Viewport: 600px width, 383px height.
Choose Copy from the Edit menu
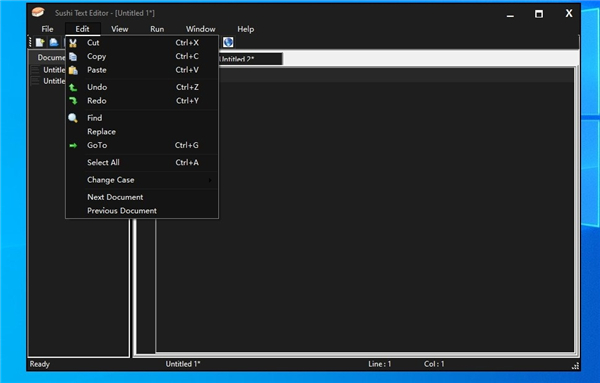pyautogui.click(x=142, y=56)
